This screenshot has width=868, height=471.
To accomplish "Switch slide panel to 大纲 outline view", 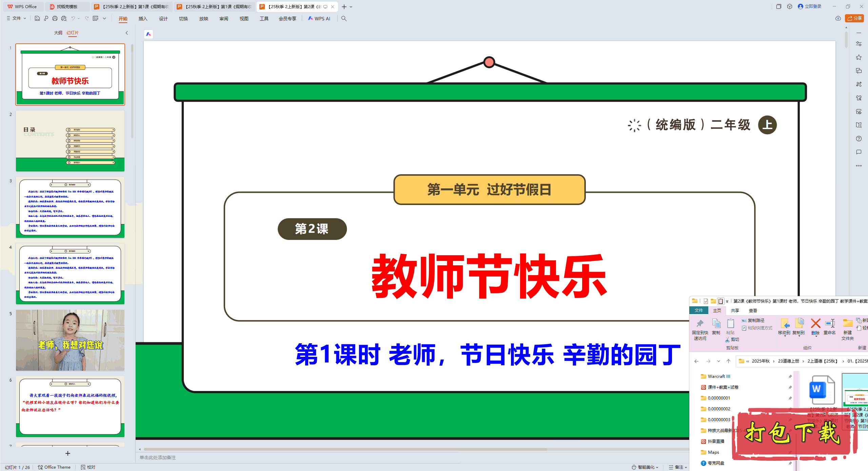I will [58, 33].
